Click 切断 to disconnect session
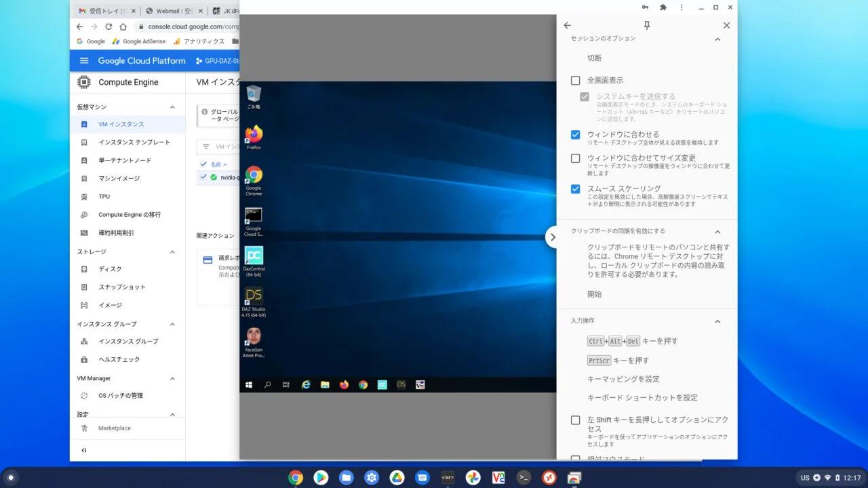 click(594, 58)
